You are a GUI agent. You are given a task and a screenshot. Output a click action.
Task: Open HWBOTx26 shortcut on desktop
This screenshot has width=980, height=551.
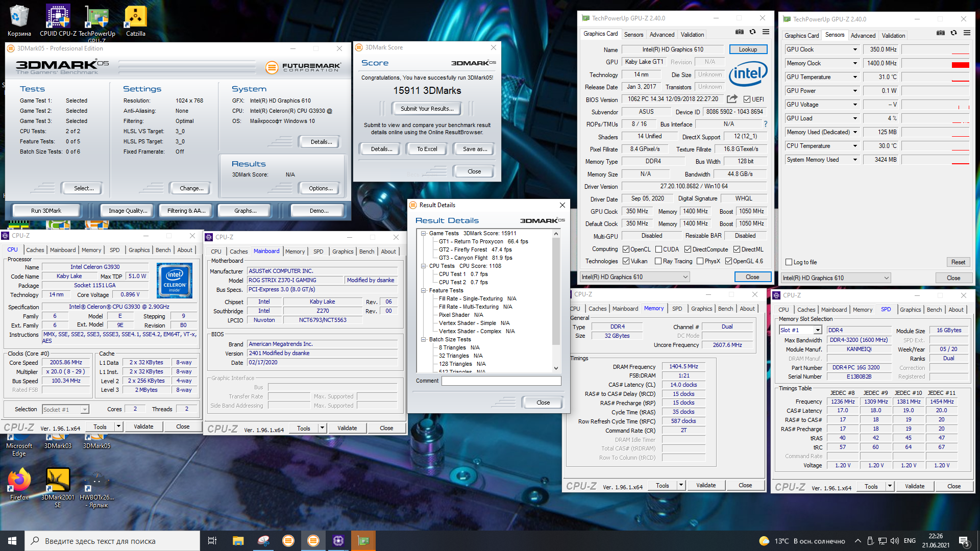(x=97, y=487)
